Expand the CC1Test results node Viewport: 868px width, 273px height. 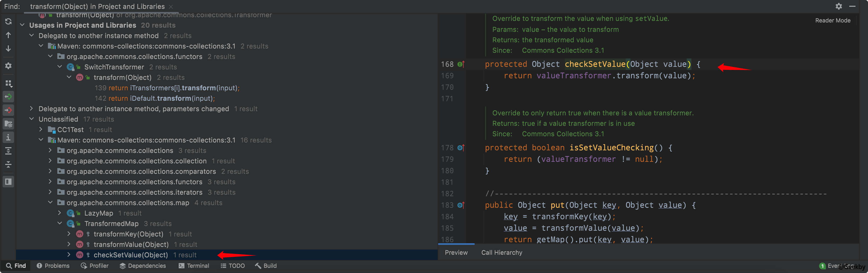pos(41,129)
